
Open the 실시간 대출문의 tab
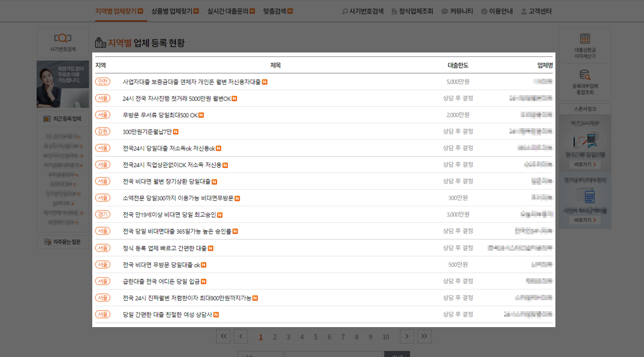pos(229,10)
